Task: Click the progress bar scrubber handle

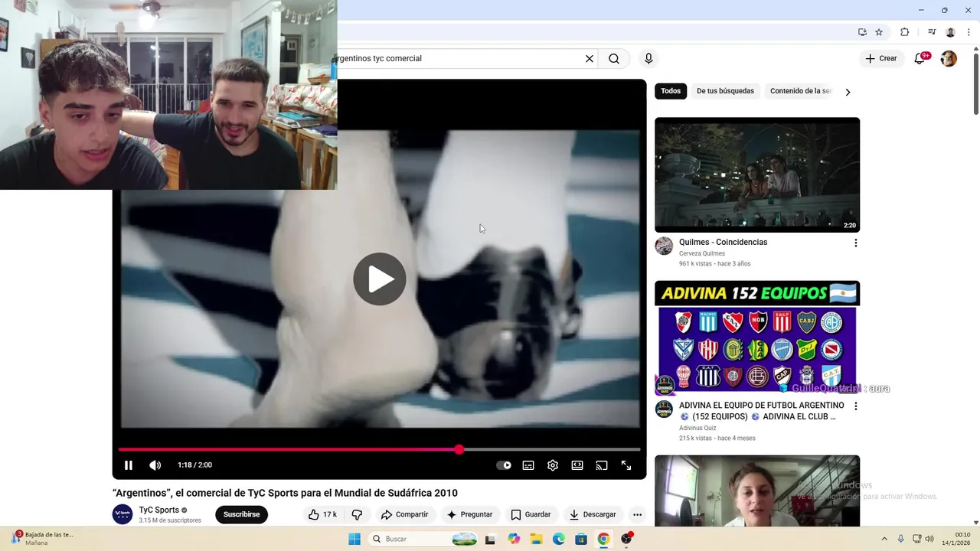Action: [x=459, y=449]
